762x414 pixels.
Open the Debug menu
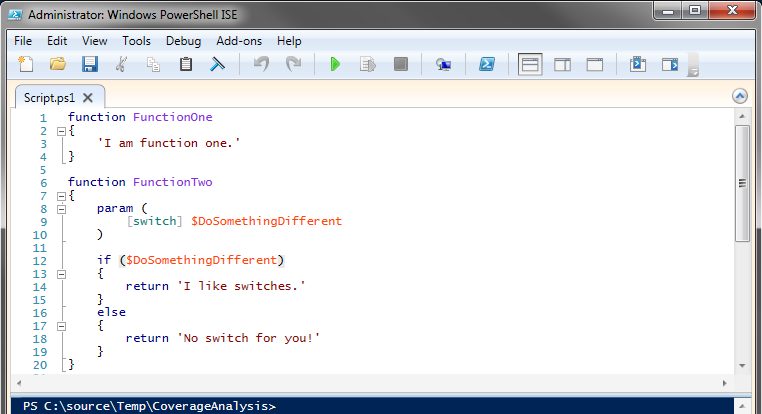pos(183,41)
